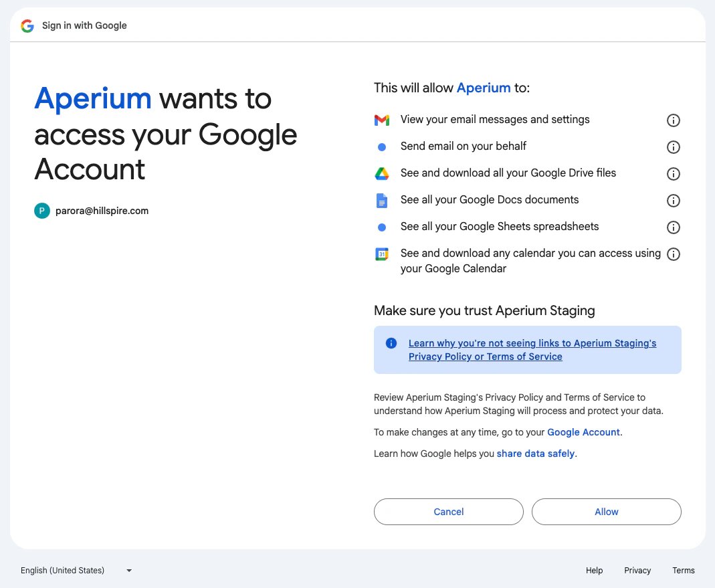
Task: Open info for Google Calendar permission
Action: [x=673, y=254]
